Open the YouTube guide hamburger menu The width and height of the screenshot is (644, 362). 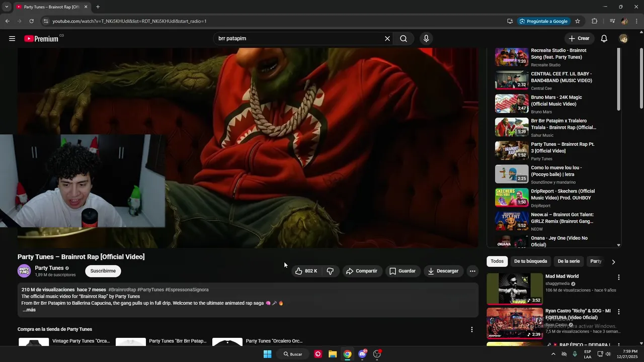(12, 39)
